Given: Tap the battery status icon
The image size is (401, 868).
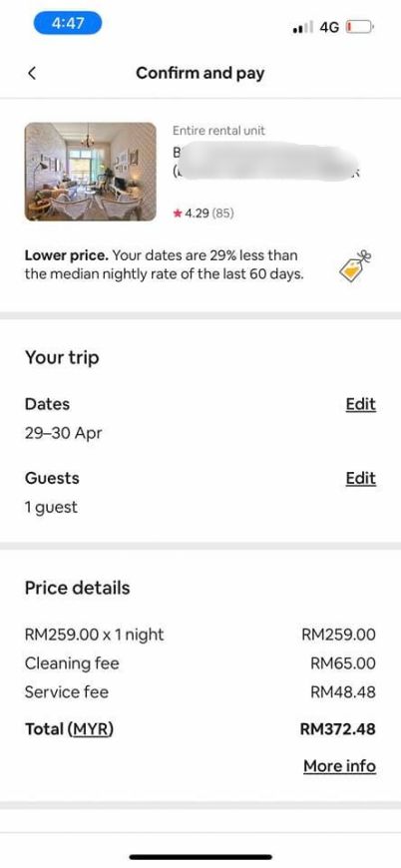Looking at the screenshot, I should [x=360, y=27].
